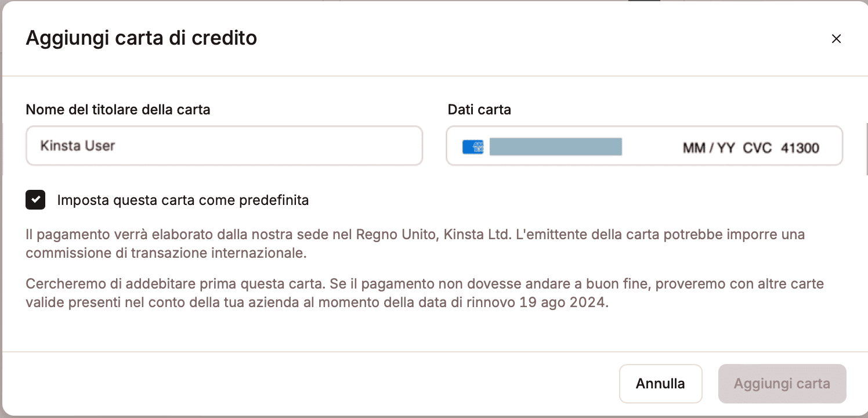Click into the CVC field
Screen dimensions: 868x418
click(757, 148)
